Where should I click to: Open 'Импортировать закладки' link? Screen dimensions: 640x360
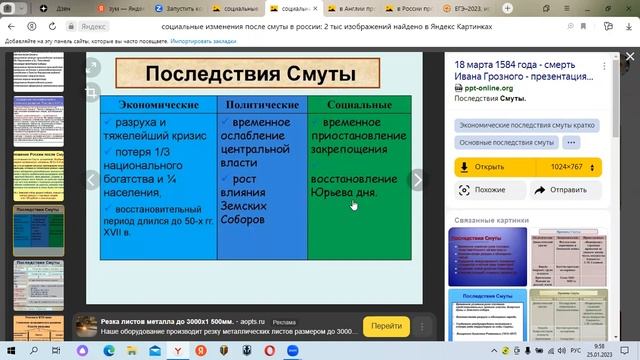pyautogui.click(x=203, y=41)
